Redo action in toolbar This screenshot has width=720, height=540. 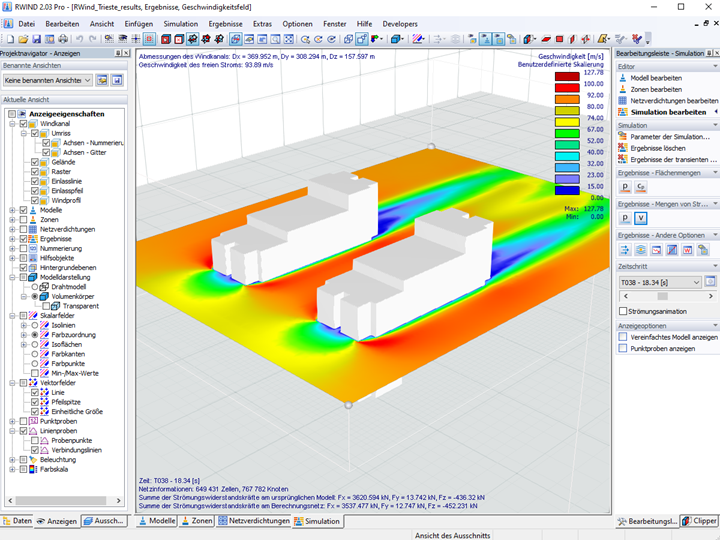(93, 39)
